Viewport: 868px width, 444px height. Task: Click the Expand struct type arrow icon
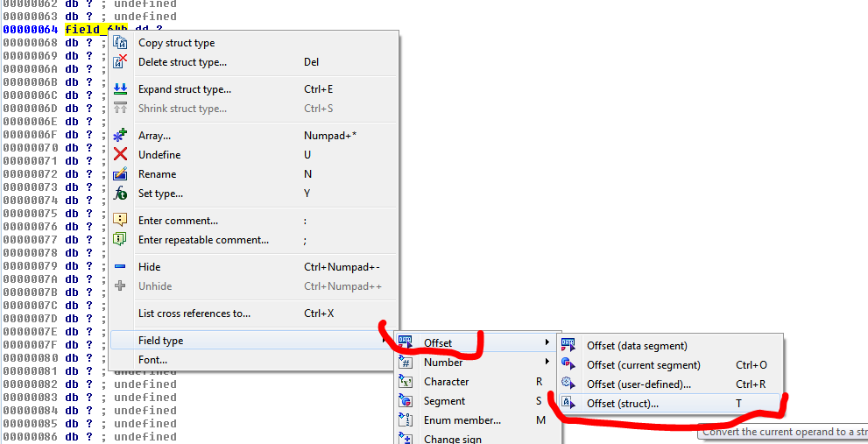pos(121,89)
